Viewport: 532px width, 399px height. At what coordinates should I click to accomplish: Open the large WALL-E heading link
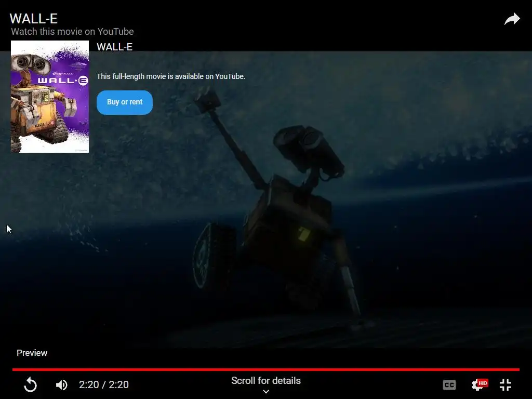tap(34, 19)
